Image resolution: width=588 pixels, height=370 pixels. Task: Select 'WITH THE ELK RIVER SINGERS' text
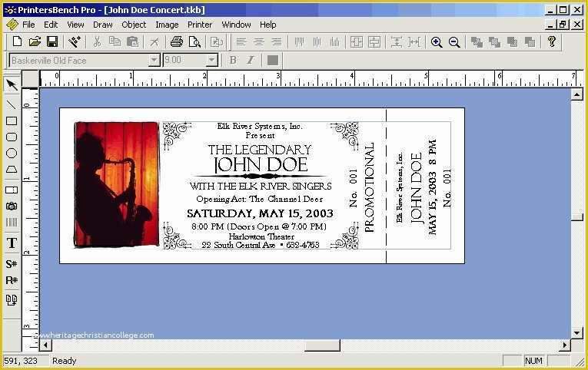[x=261, y=186]
